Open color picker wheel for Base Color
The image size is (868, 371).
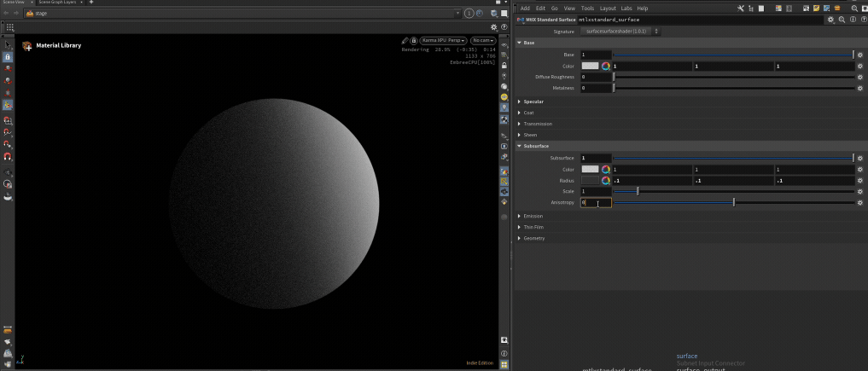point(606,66)
